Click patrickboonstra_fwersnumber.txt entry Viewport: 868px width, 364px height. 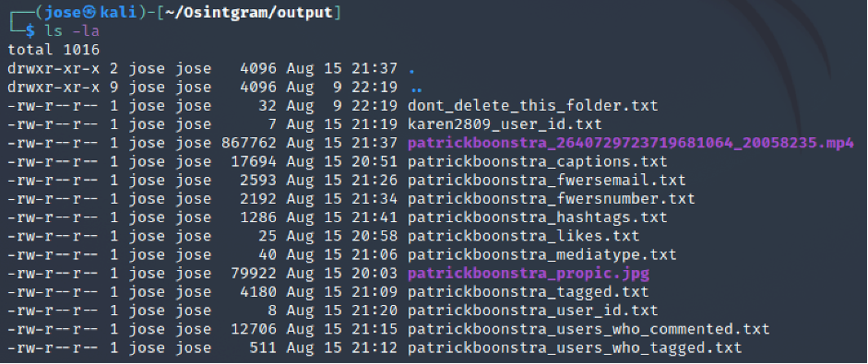(x=551, y=199)
